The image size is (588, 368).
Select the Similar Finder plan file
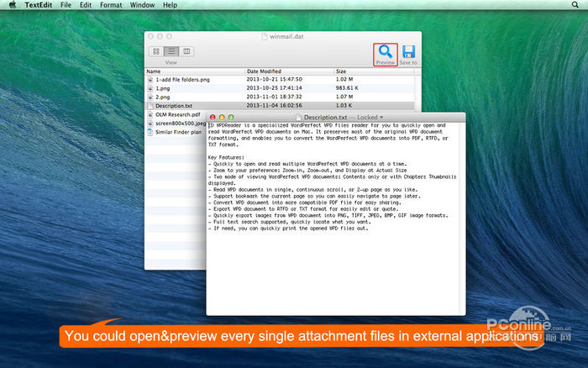(x=178, y=132)
